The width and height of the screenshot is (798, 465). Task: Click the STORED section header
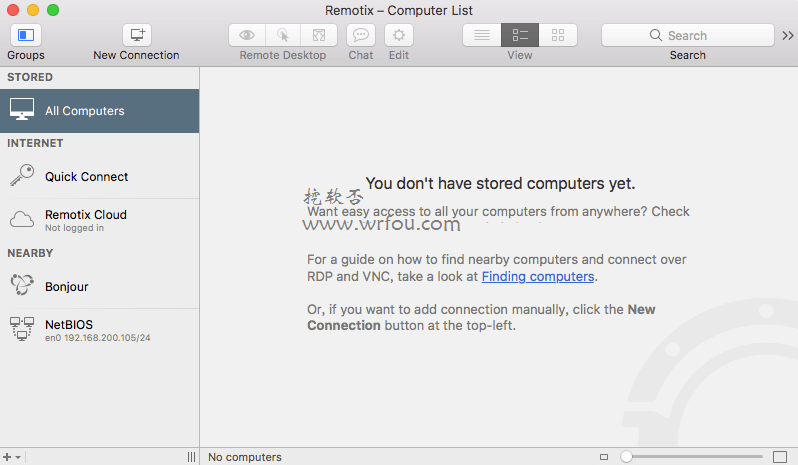click(x=30, y=77)
